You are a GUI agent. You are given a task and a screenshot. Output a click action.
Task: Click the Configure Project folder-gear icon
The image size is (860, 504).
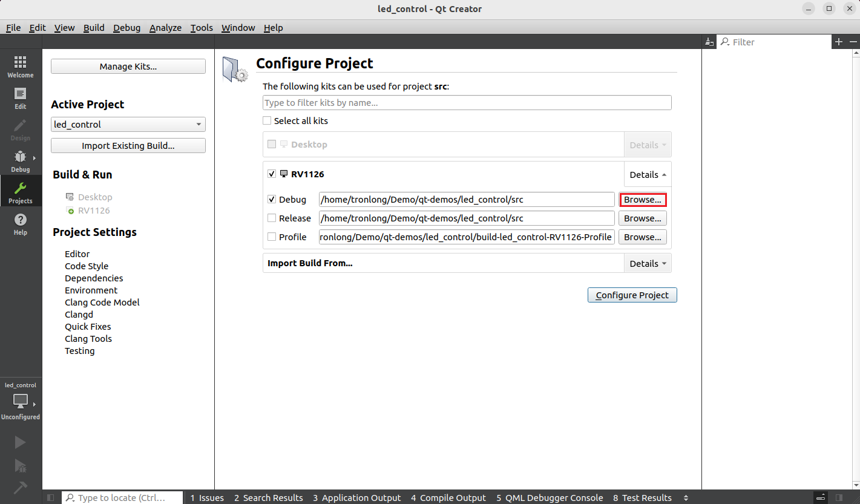click(235, 69)
